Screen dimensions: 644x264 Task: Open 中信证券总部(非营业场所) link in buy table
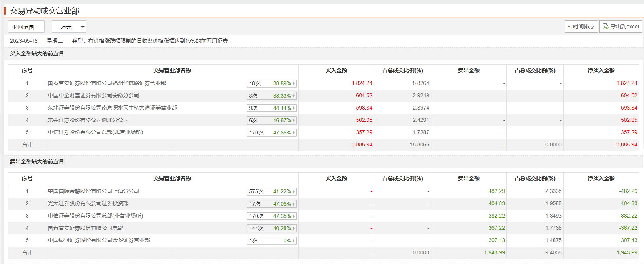[95, 132]
